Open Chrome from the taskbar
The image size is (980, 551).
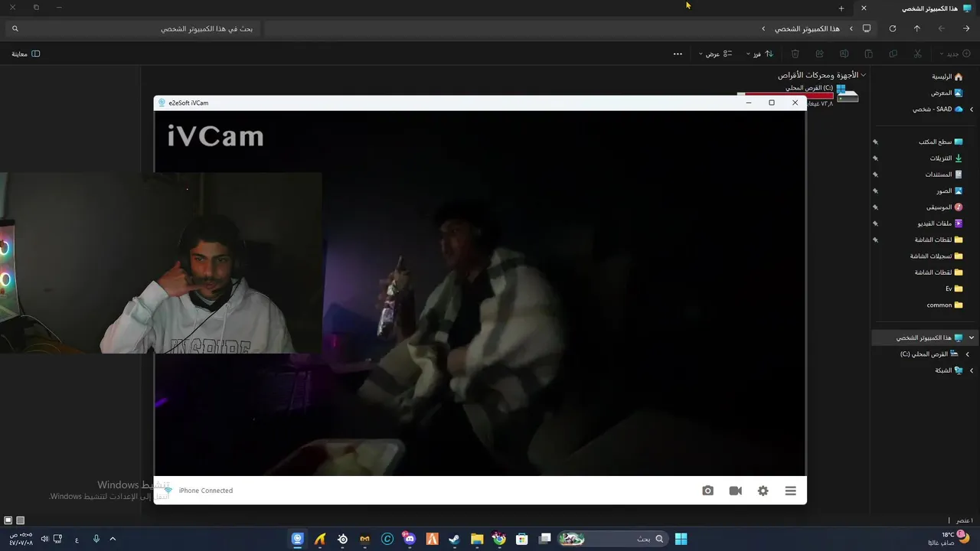[499, 539]
